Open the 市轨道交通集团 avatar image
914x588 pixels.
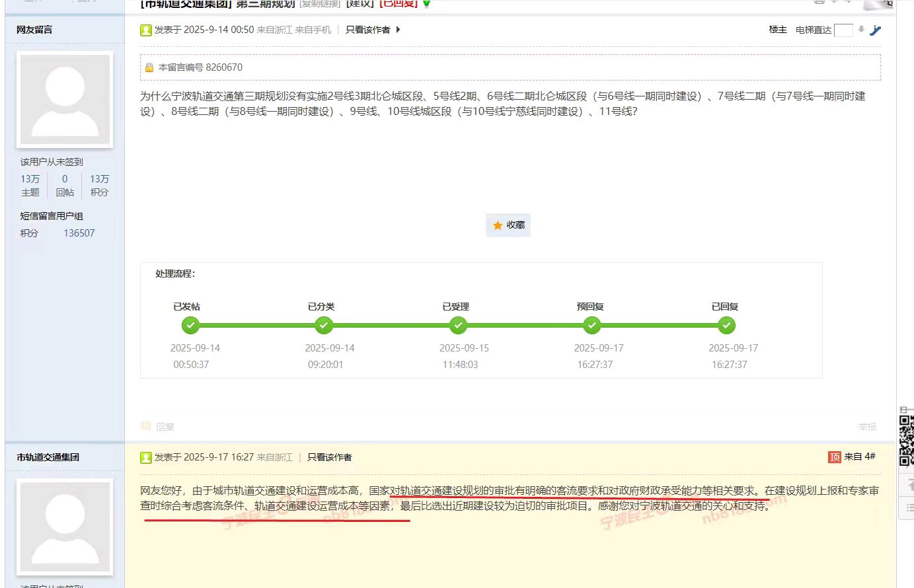tap(65, 527)
